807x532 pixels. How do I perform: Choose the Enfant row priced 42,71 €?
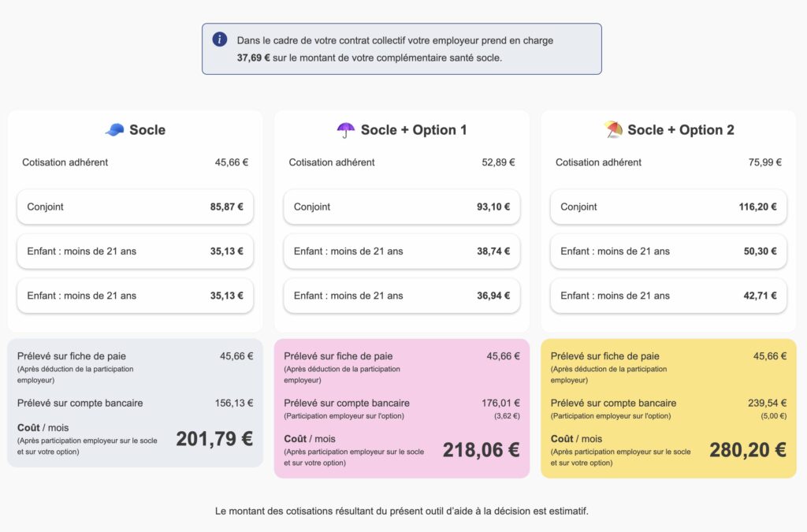coord(668,296)
